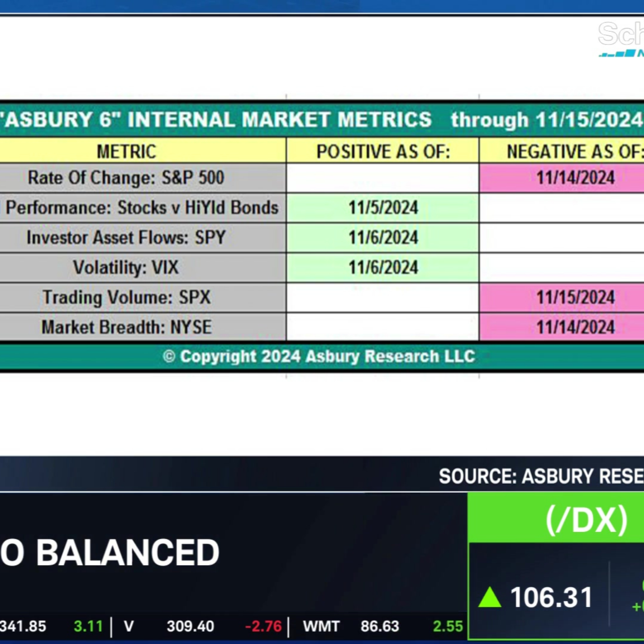Image resolution: width=644 pixels, height=644 pixels.
Task: Select the NEGATIVE AS OF: column header
Action: pos(575,152)
